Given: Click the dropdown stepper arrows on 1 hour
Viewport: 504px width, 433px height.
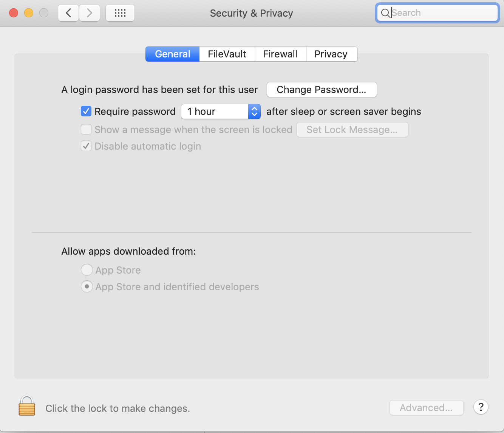Looking at the screenshot, I should point(254,111).
